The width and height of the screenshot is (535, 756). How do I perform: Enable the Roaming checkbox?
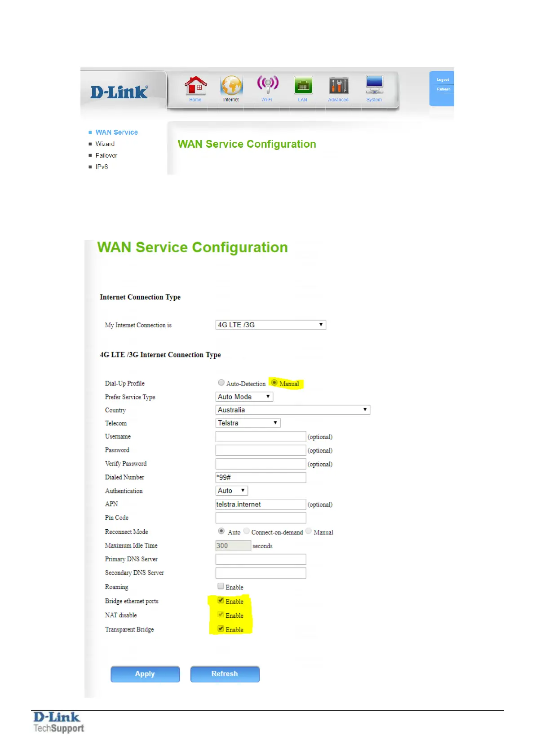[x=221, y=586]
